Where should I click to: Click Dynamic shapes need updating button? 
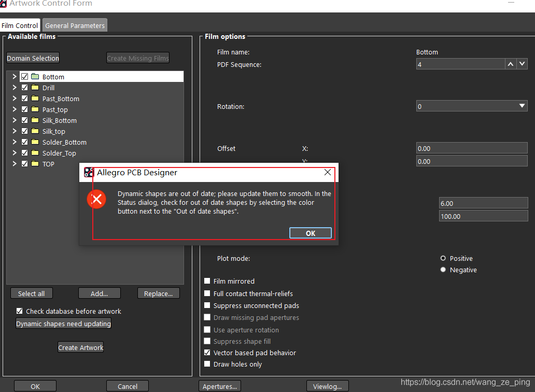(x=63, y=324)
